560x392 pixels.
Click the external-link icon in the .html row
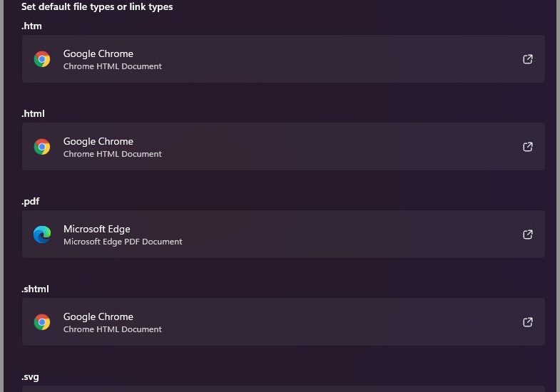click(x=528, y=147)
